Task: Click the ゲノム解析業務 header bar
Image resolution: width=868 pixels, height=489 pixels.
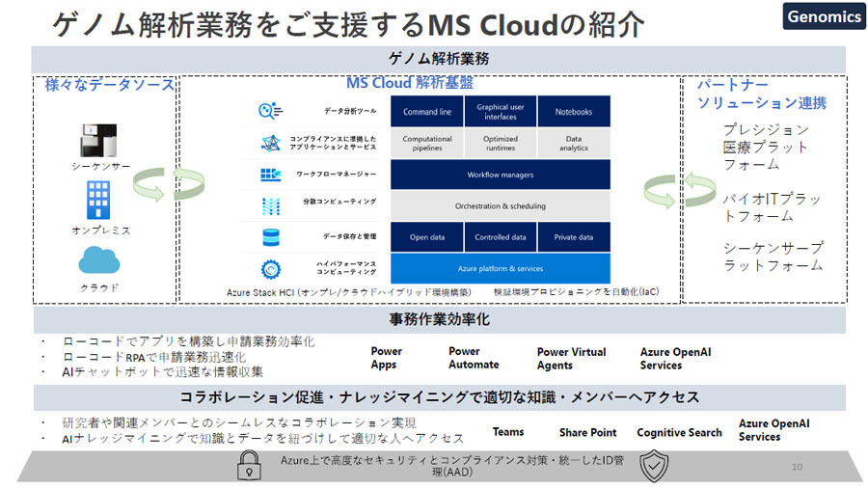Action: point(439,59)
